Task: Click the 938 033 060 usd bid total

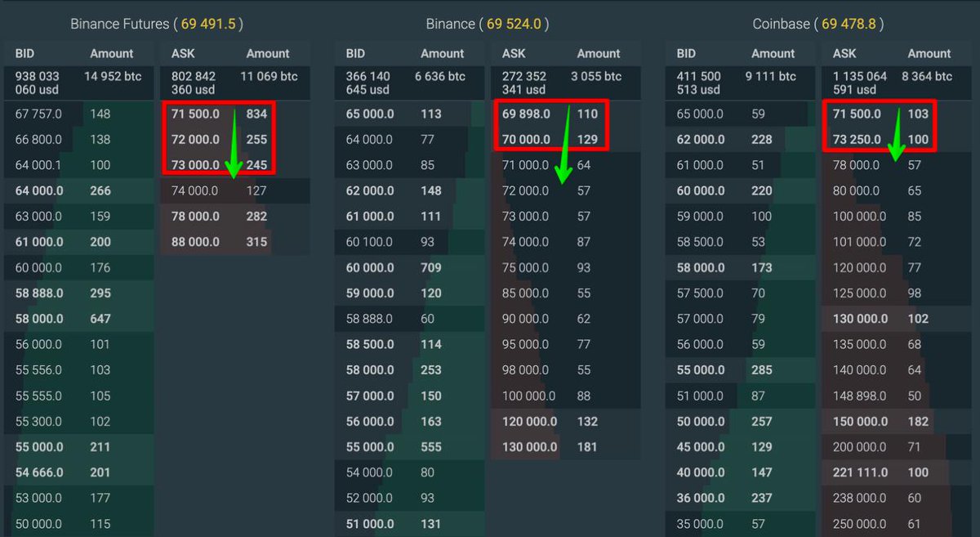Action: (38, 83)
